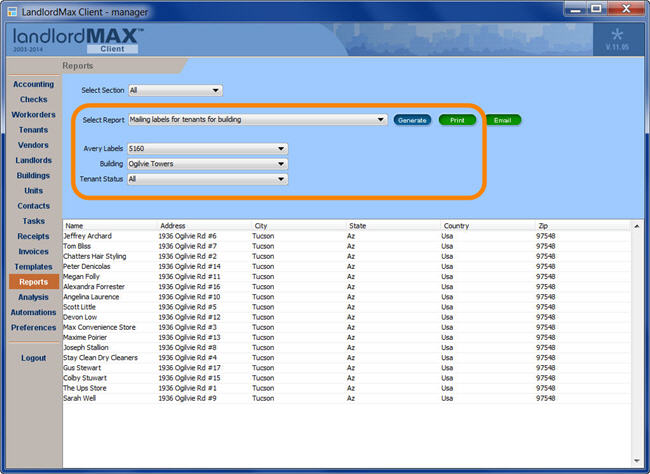
Task: Click the Sarah Well name cell
Action: pos(80,398)
